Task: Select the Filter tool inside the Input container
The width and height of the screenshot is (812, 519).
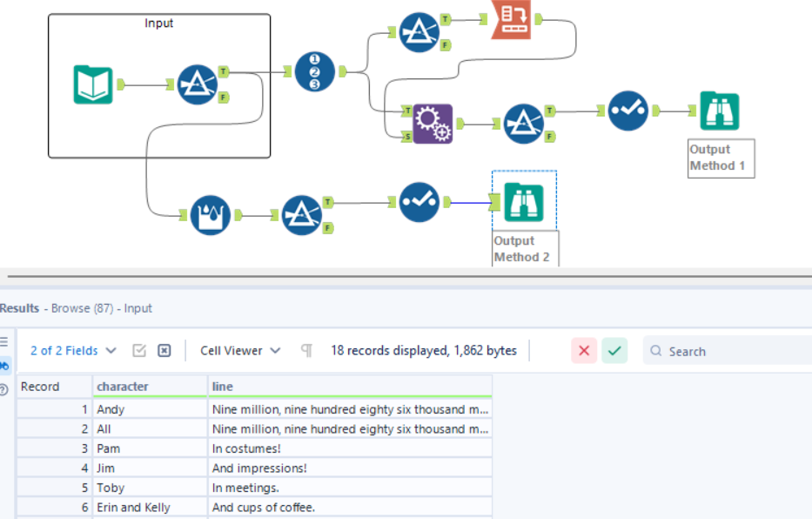Action: pyautogui.click(x=197, y=84)
